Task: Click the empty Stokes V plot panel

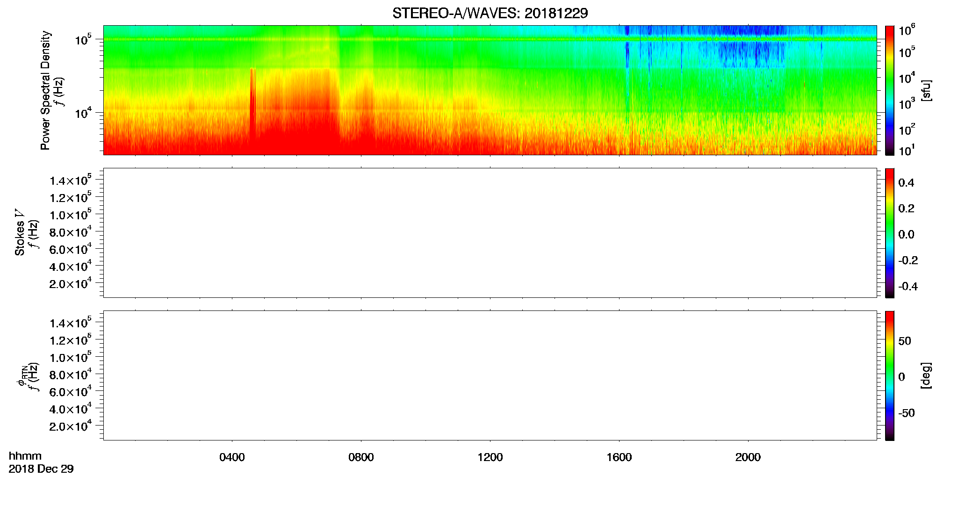Action: [490, 233]
